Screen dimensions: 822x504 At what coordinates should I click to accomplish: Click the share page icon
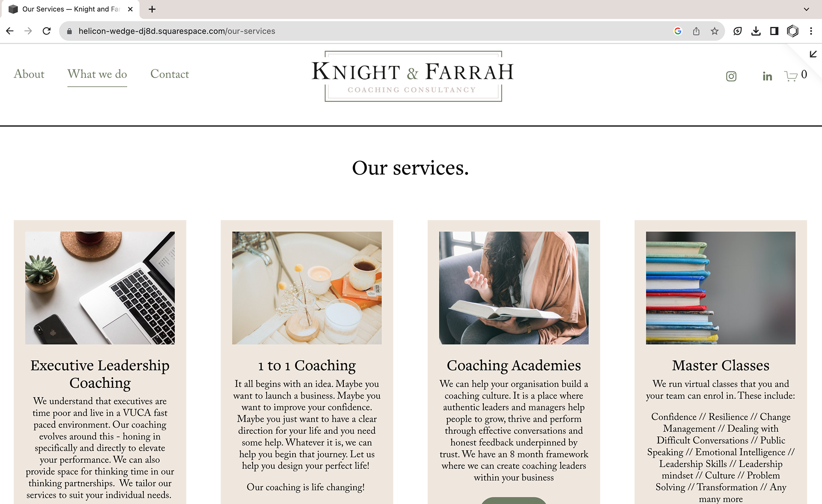(696, 31)
